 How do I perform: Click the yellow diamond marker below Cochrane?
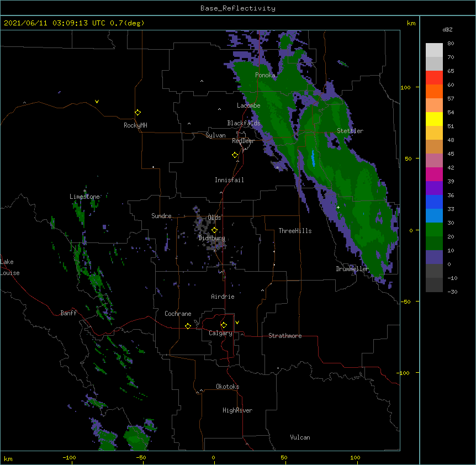pyautogui.click(x=188, y=326)
